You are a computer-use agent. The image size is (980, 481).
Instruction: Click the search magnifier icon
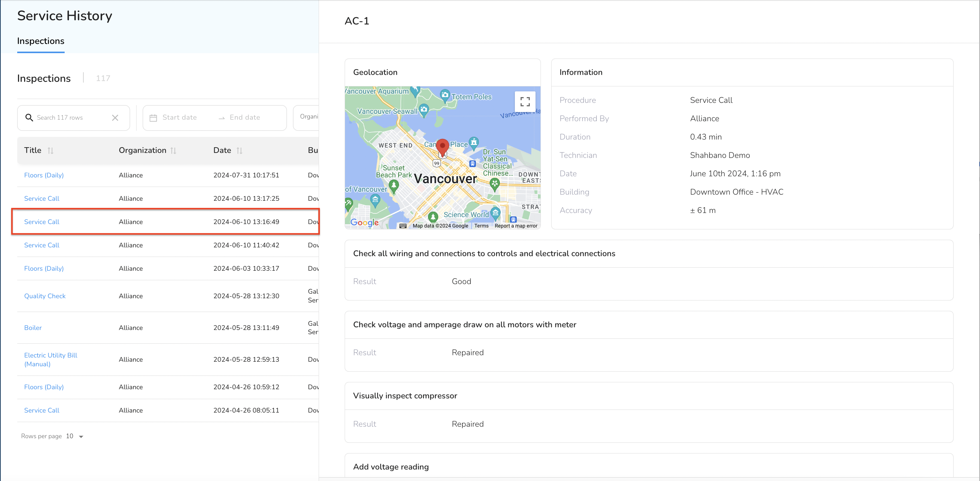pyautogui.click(x=29, y=117)
